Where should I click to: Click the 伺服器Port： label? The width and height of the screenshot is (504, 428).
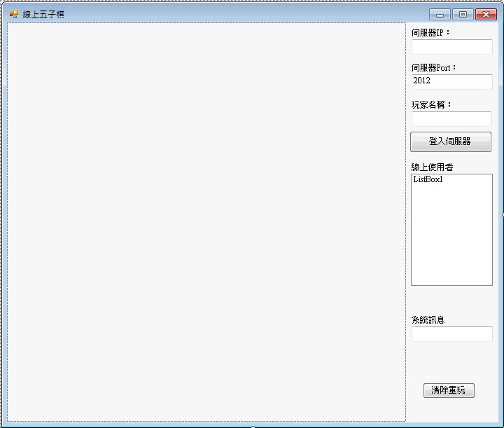[434, 68]
